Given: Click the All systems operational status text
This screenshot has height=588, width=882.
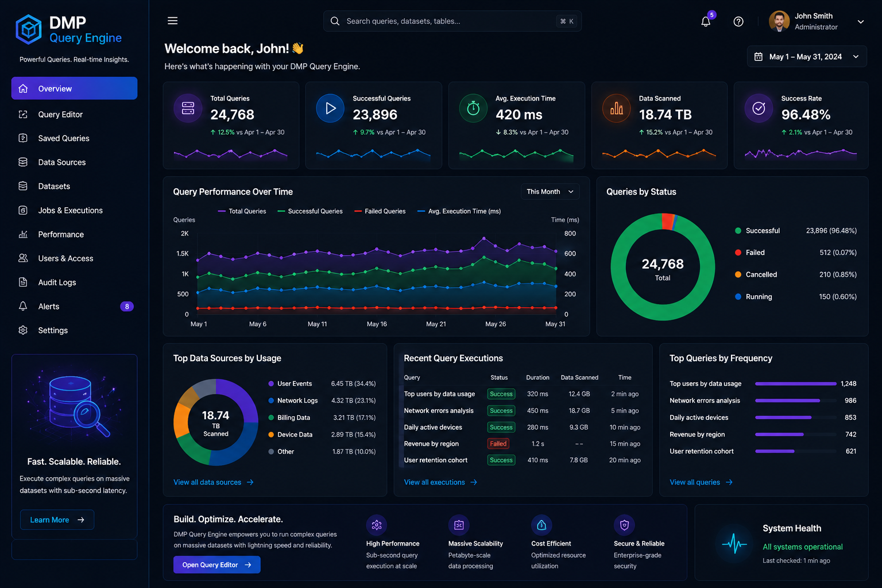Looking at the screenshot, I should tap(803, 547).
